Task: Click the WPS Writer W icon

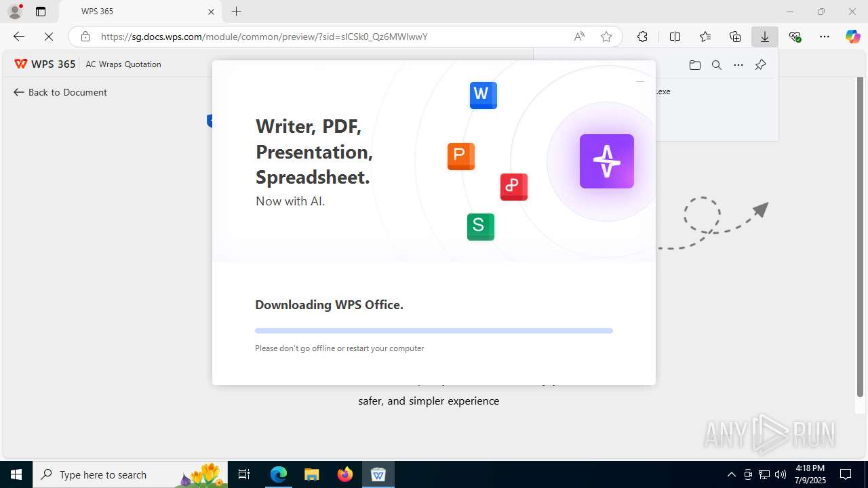Action: coord(483,95)
